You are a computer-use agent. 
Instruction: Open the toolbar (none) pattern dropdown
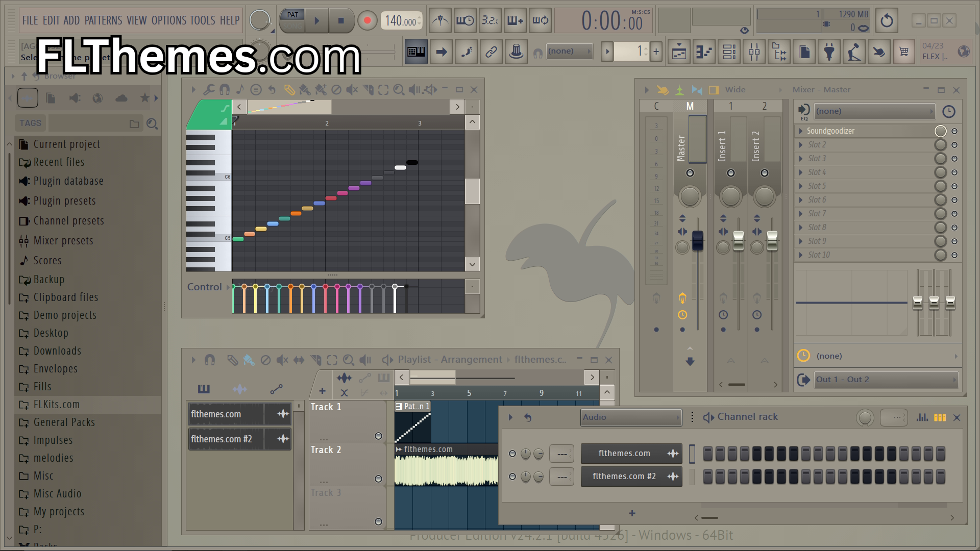pos(569,51)
